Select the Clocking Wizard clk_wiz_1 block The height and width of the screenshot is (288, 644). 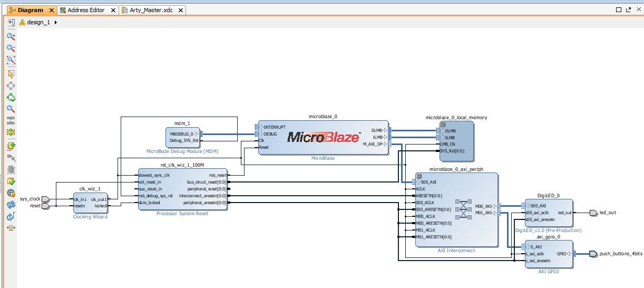[x=90, y=203]
